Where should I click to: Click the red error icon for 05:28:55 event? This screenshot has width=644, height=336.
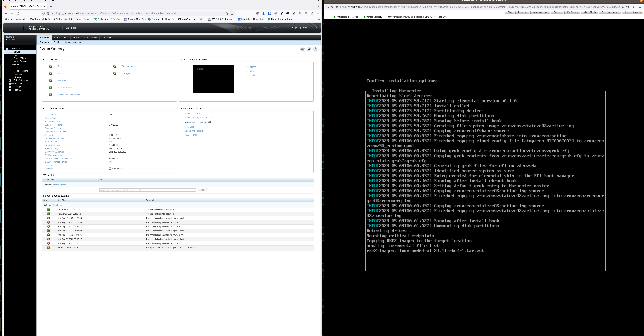click(49, 222)
